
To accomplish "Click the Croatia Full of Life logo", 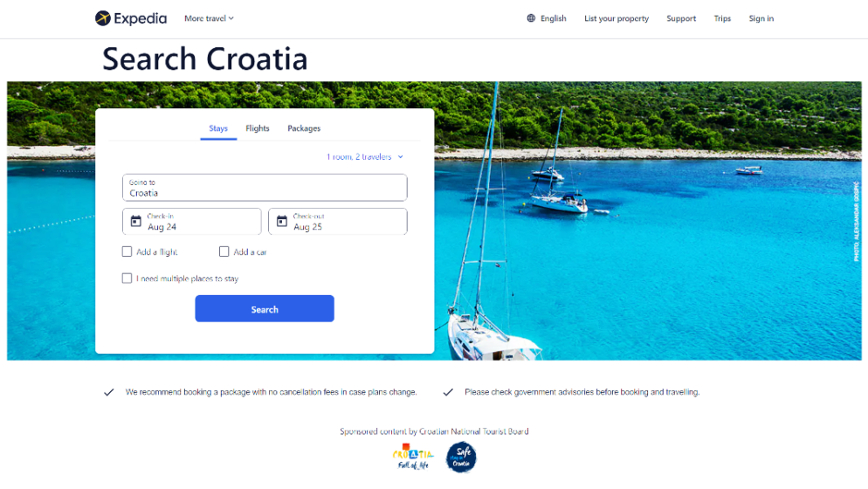I will (x=413, y=457).
